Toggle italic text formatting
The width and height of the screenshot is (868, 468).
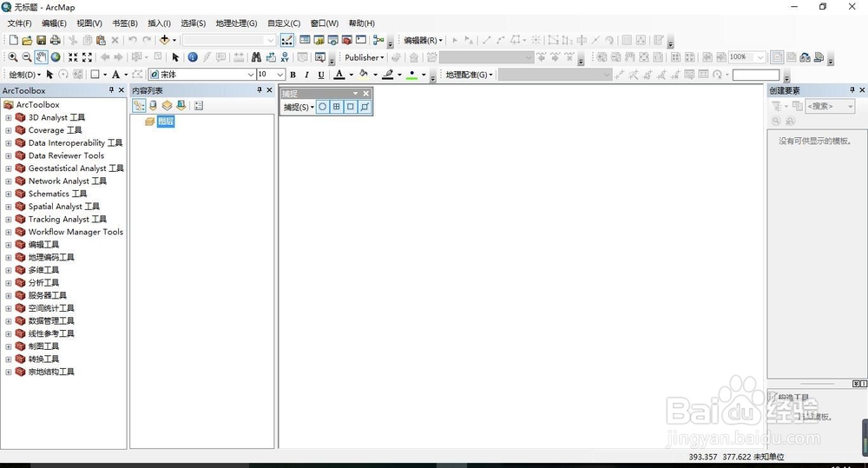coord(306,74)
